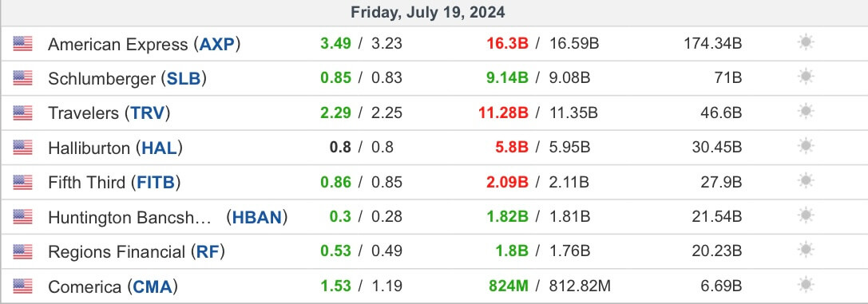The height and width of the screenshot is (304, 868).
Task: Open the FITB ticker link
Action: 156,183
